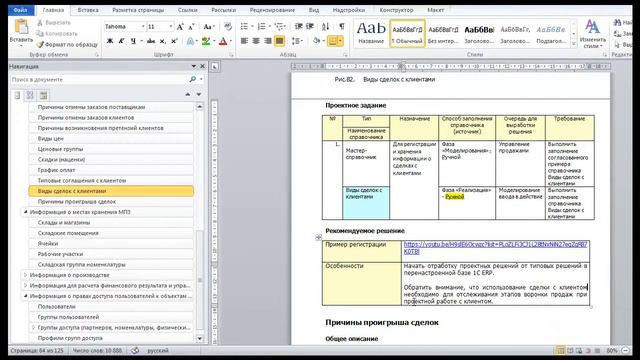640x360 pixels.
Task: Open Изменить стили menu
Action: point(592,33)
